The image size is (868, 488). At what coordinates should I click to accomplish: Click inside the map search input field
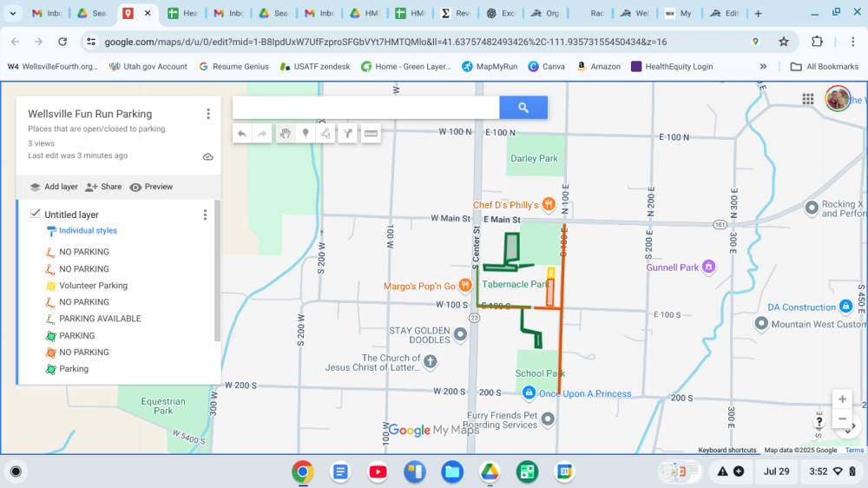(x=366, y=108)
